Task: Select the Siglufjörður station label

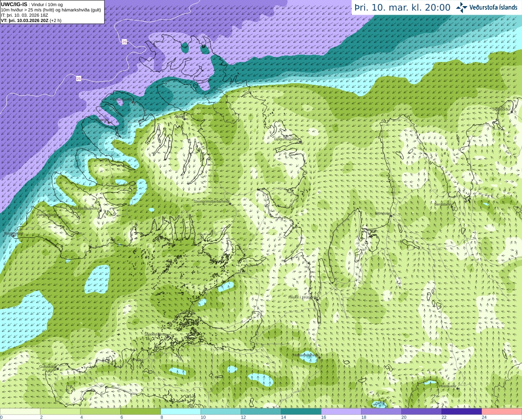Action: pyautogui.click(x=501, y=109)
